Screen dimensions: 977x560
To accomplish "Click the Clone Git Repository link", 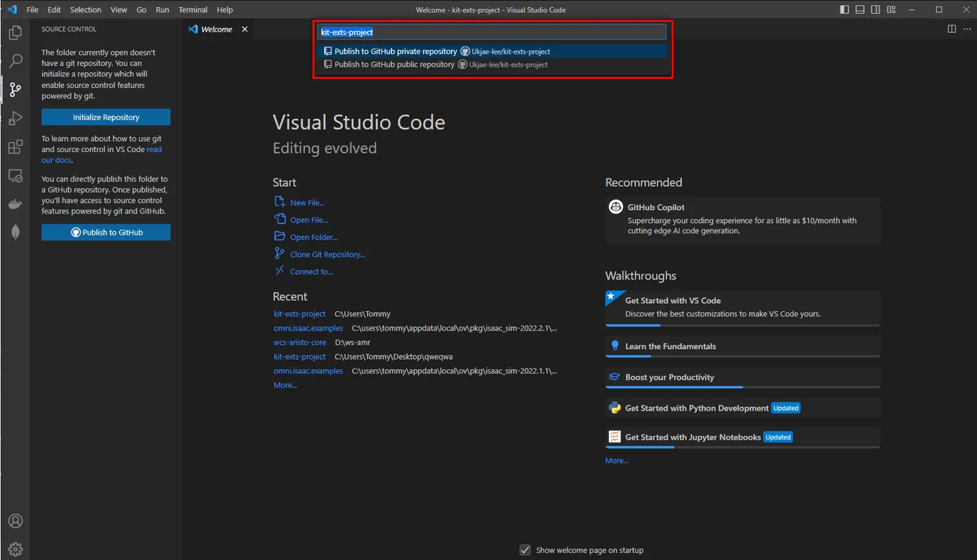I will pyautogui.click(x=327, y=255).
